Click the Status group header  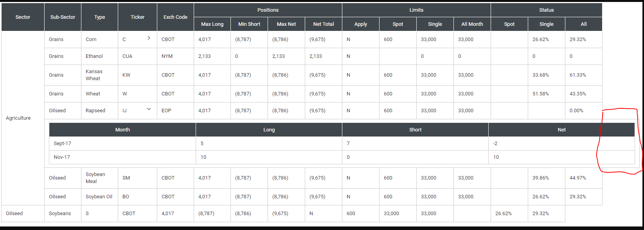546,10
